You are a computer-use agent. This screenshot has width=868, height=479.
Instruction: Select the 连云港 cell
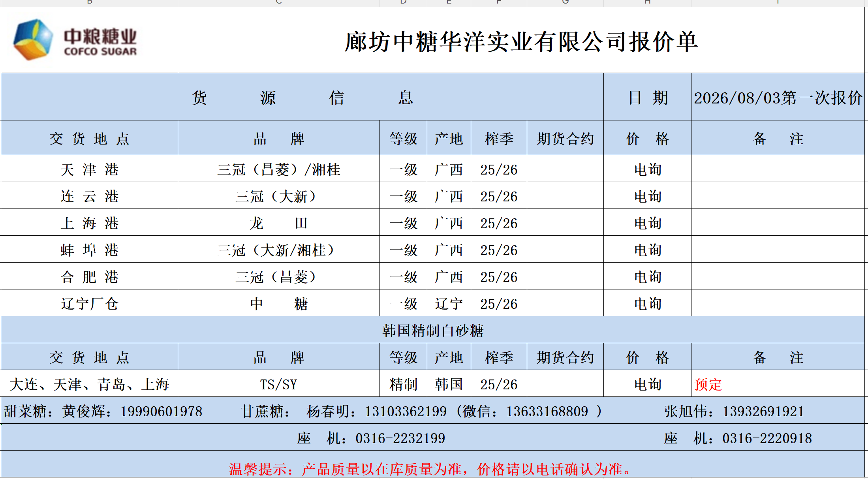point(89,196)
